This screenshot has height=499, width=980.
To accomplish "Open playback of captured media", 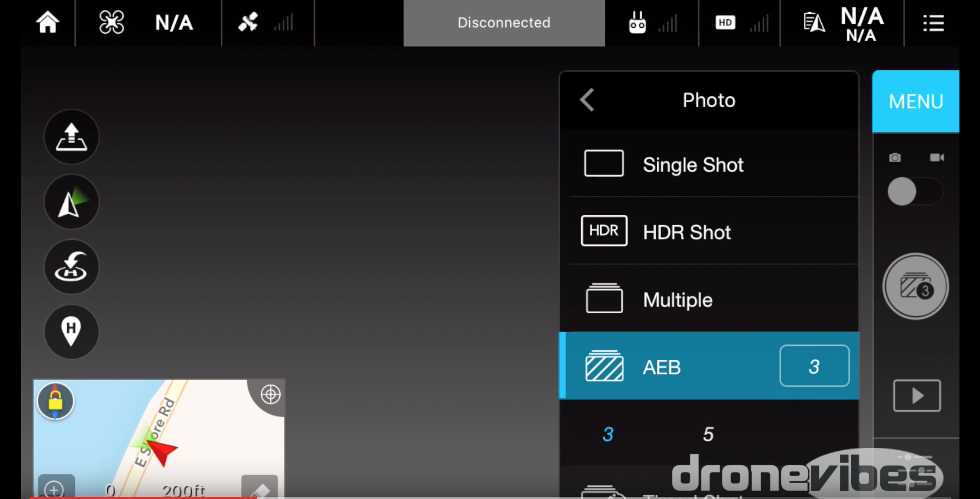I will (x=917, y=396).
